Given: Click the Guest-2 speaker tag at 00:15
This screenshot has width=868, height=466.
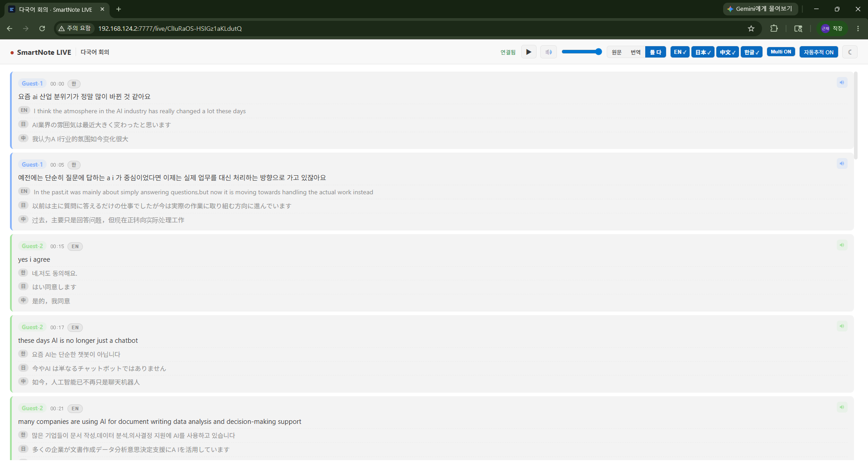Looking at the screenshot, I should pos(32,246).
